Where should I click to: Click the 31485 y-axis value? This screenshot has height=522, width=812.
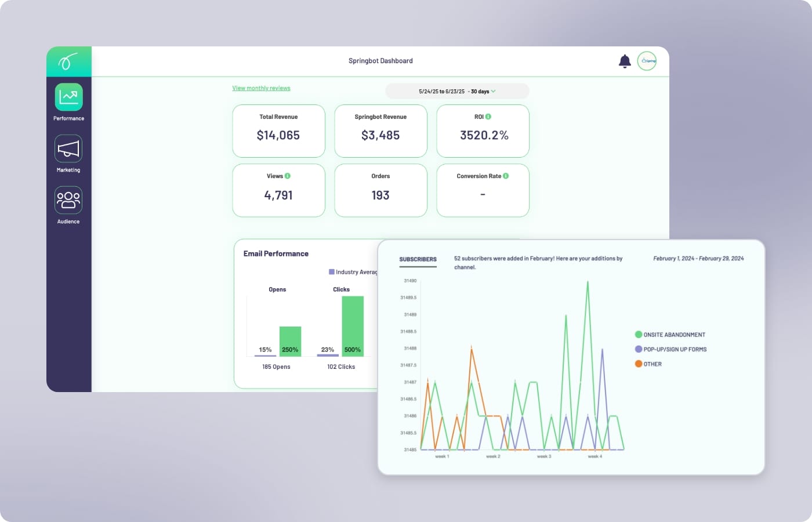tap(410, 449)
